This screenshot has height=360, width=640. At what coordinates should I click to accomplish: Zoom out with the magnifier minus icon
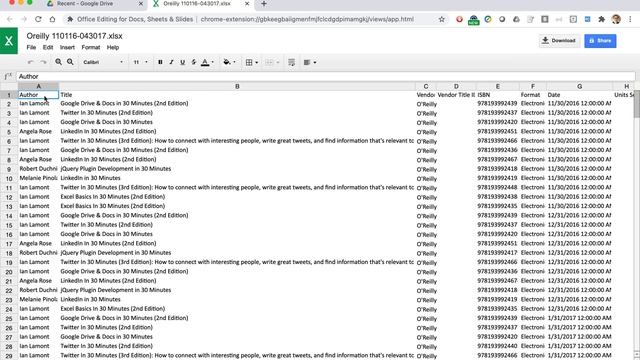coord(70,62)
